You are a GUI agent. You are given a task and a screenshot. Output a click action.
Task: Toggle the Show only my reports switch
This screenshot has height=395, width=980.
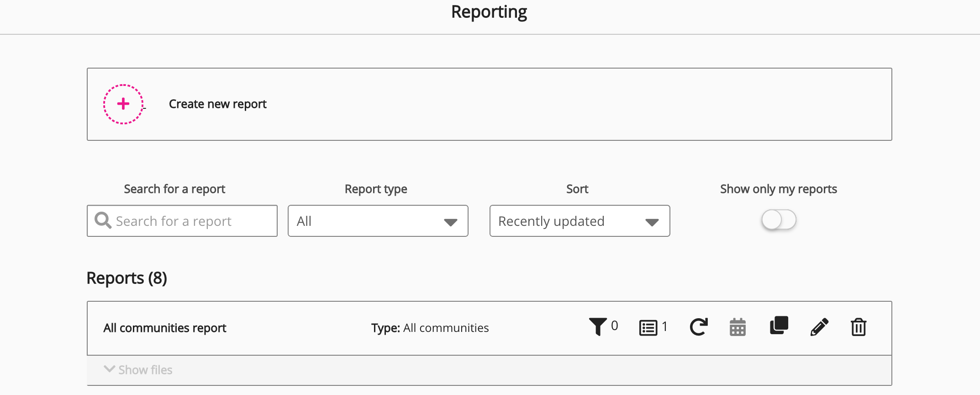pyautogui.click(x=779, y=220)
